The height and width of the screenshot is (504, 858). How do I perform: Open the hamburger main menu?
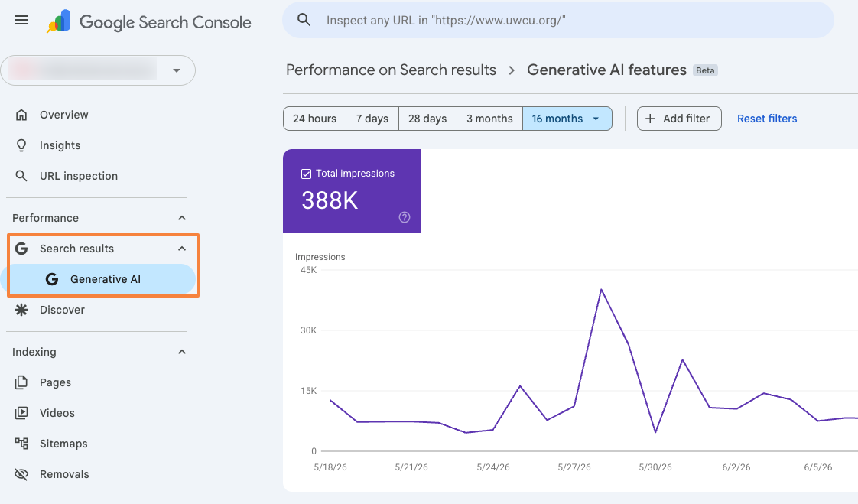(21, 20)
